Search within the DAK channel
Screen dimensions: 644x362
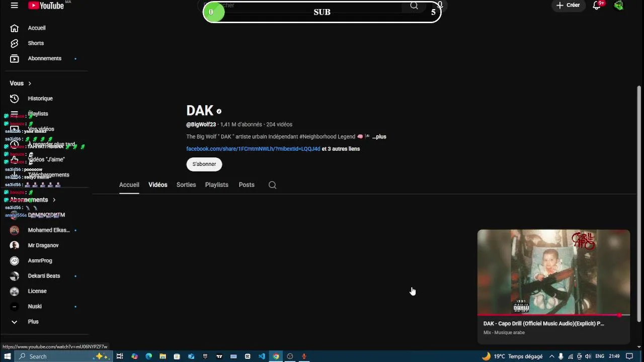[x=272, y=185]
